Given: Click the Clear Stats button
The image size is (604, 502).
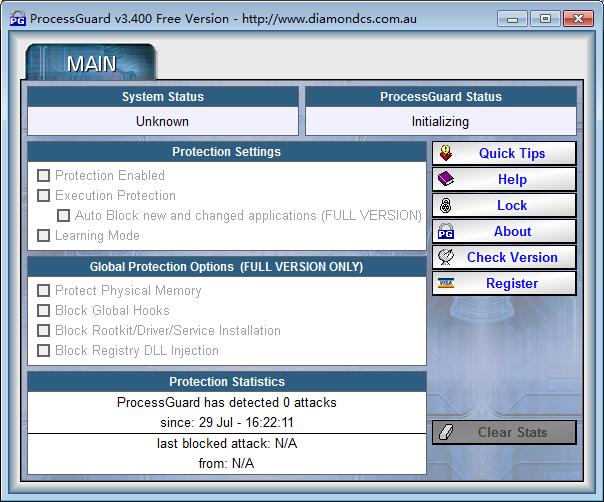Looking at the screenshot, I should [504, 432].
